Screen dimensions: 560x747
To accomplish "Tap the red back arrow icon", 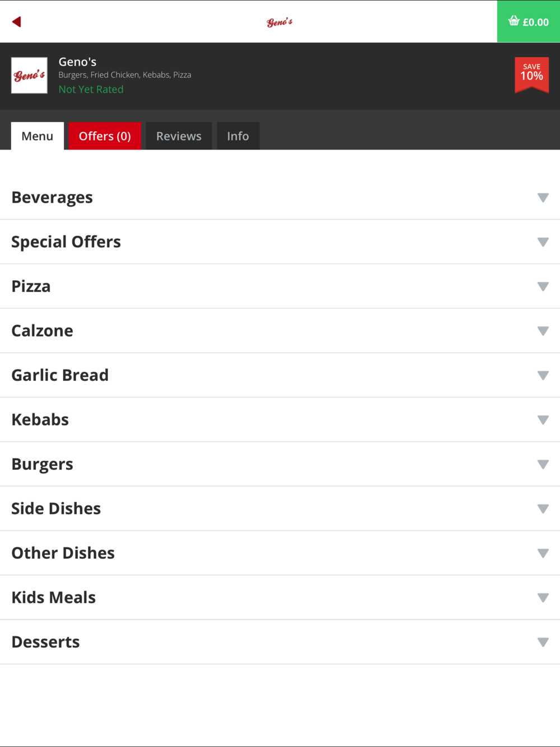I will point(17,22).
